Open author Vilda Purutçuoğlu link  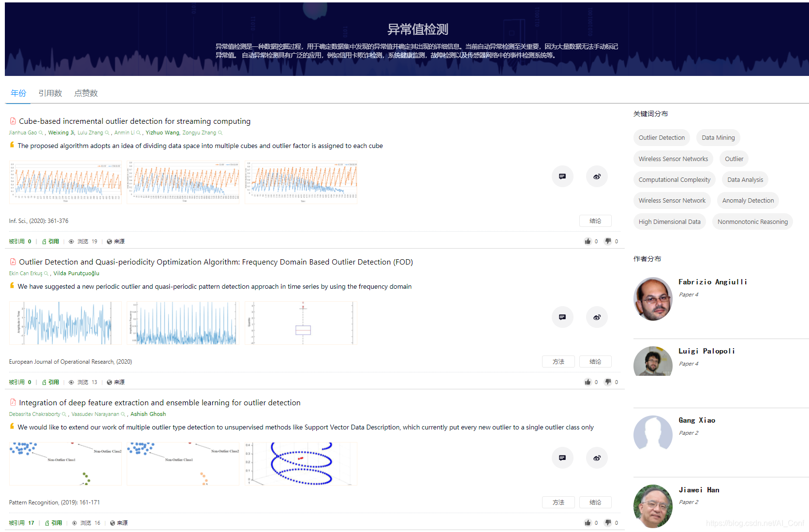(76, 274)
